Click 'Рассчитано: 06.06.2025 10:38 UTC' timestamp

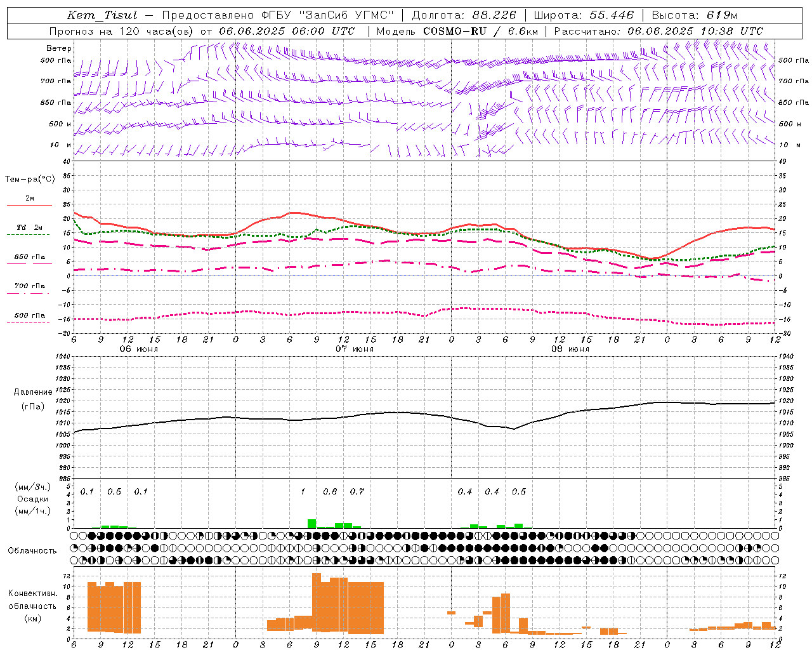pyautogui.click(x=658, y=30)
